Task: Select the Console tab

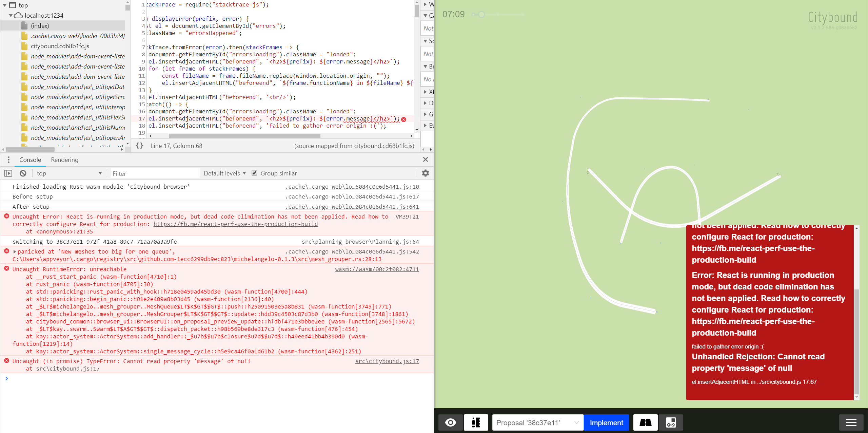Action: (30, 160)
